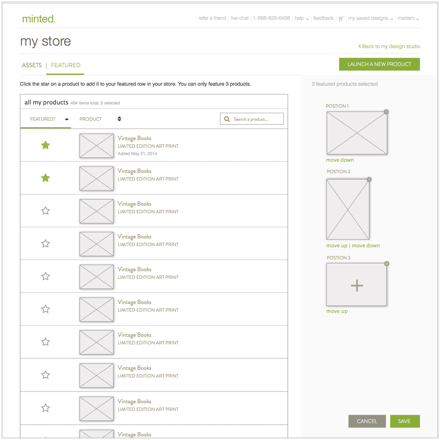Remove Position 2 featured product via corner dot

point(369,180)
